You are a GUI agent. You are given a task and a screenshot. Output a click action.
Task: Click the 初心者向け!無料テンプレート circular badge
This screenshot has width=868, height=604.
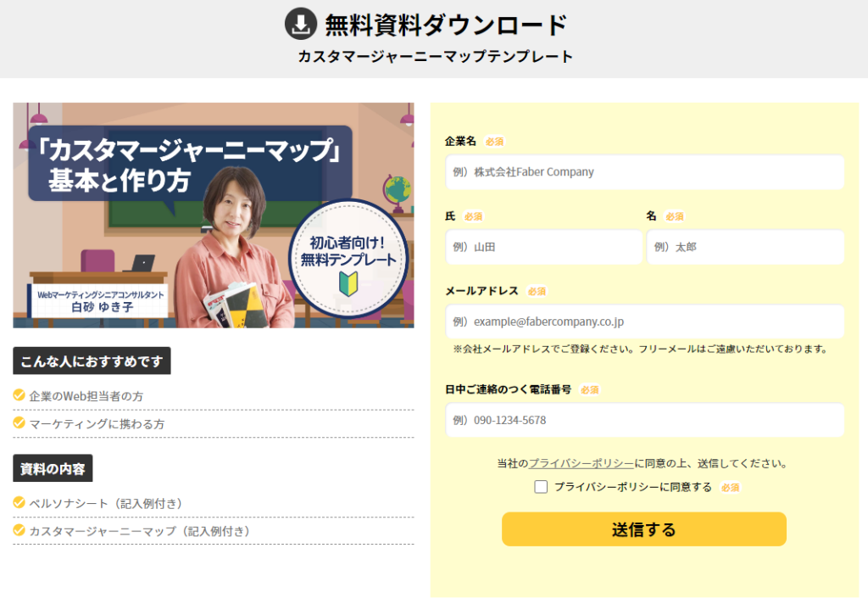pyautogui.click(x=348, y=258)
